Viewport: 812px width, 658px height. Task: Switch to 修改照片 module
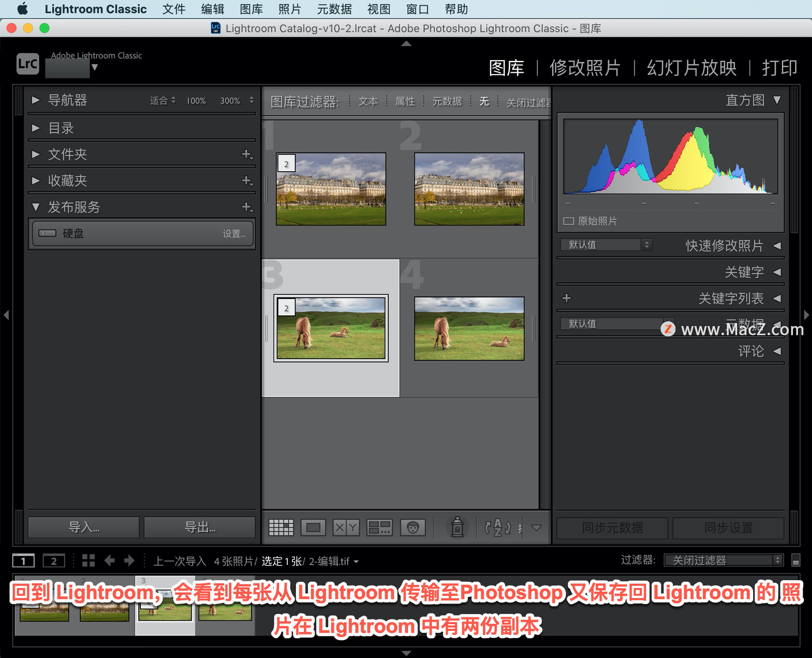pyautogui.click(x=585, y=68)
